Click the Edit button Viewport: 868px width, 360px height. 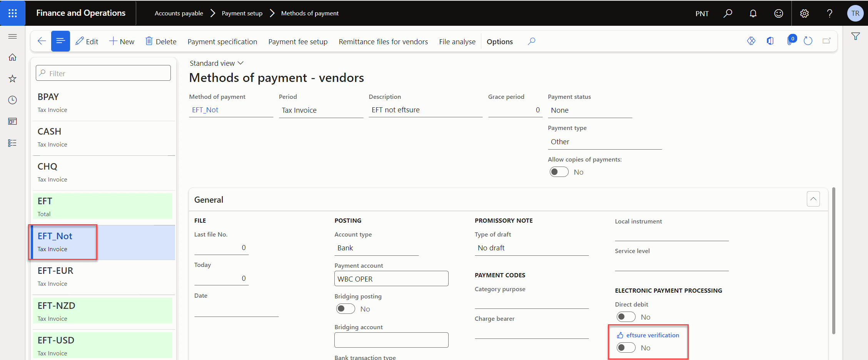[x=87, y=41]
